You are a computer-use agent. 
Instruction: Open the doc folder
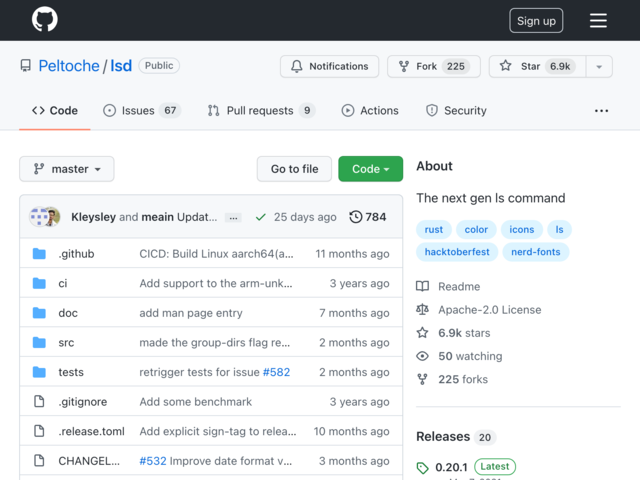point(68,313)
